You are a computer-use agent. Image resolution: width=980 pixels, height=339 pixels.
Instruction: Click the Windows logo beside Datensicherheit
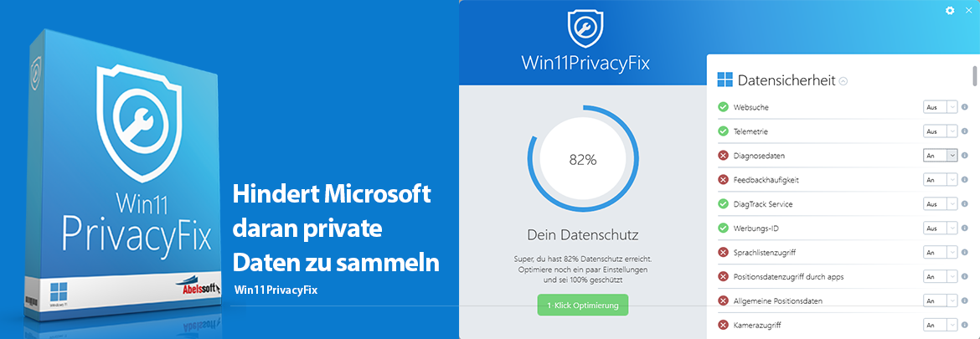[x=725, y=80]
